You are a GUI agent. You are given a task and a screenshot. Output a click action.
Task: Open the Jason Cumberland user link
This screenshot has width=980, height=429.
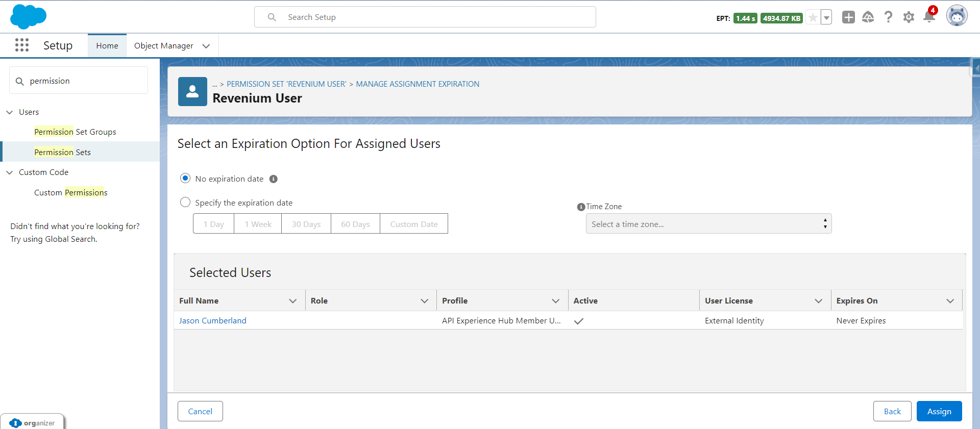pos(212,321)
